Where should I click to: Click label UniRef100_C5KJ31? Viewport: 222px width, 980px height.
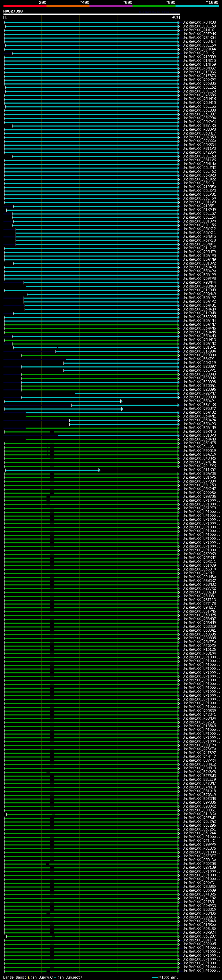point(199,183)
